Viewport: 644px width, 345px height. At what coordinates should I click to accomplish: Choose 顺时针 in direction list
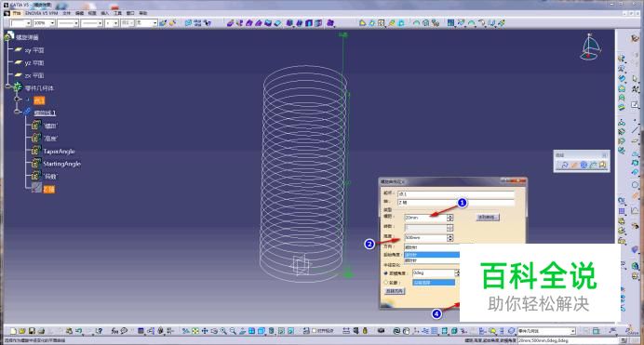pyautogui.click(x=431, y=260)
